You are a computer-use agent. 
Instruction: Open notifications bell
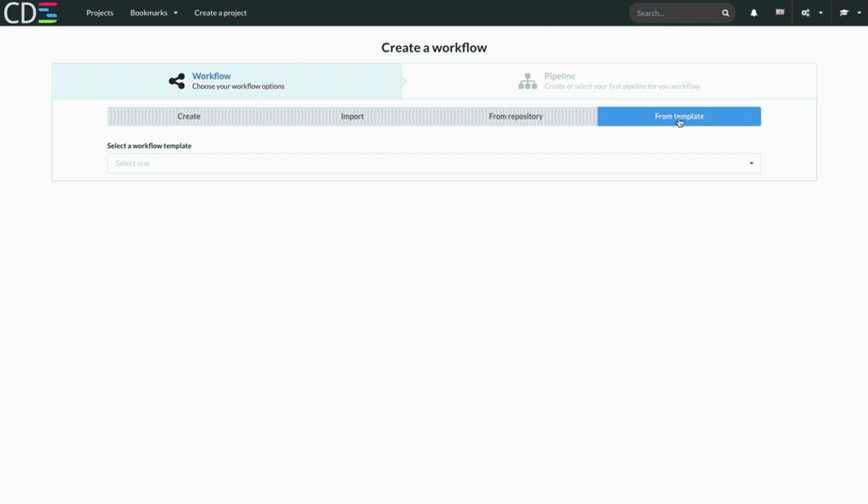tap(754, 13)
